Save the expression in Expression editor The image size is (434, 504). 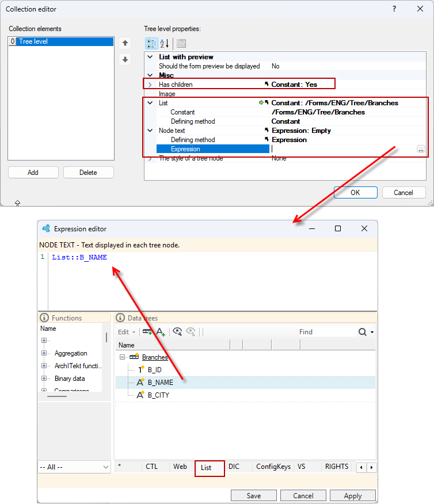pos(254,495)
